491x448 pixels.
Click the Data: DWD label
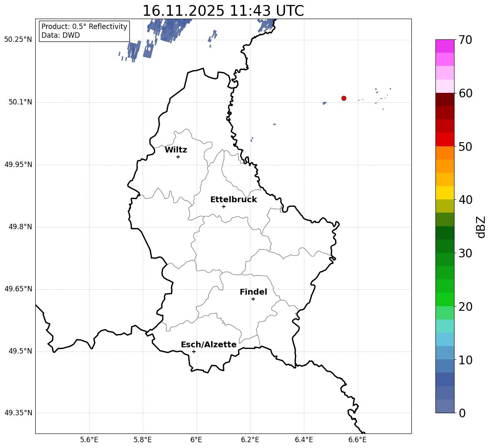(61, 35)
